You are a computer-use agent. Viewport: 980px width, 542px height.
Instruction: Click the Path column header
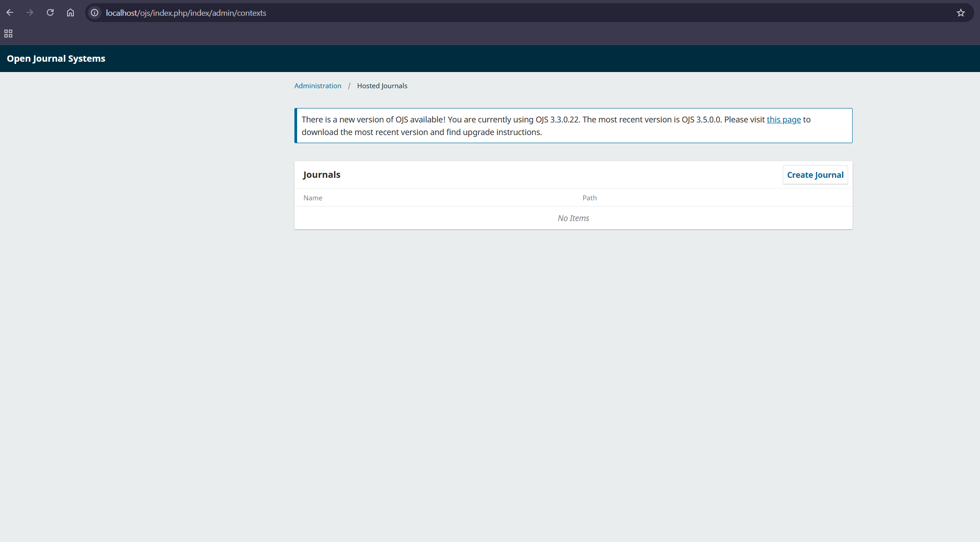589,198
